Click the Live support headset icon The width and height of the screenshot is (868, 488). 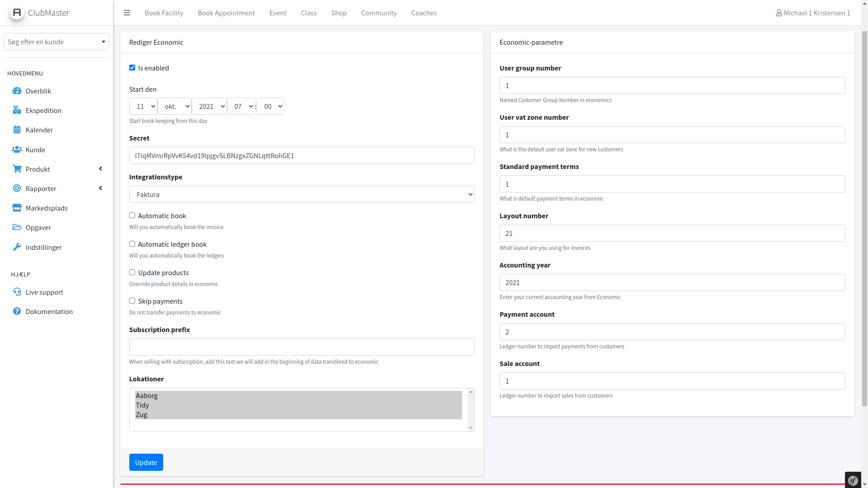tap(17, 292)
